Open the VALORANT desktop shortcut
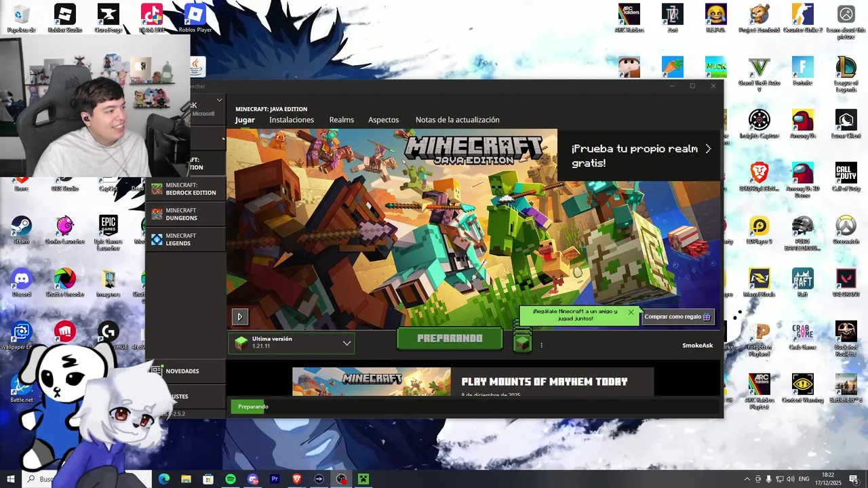This screenshot has width=868, height=488. pos(846,283)
